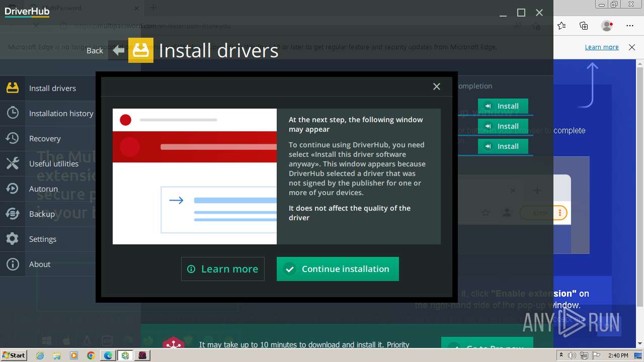Click the 2:40 PM system clock

[618, 355]
